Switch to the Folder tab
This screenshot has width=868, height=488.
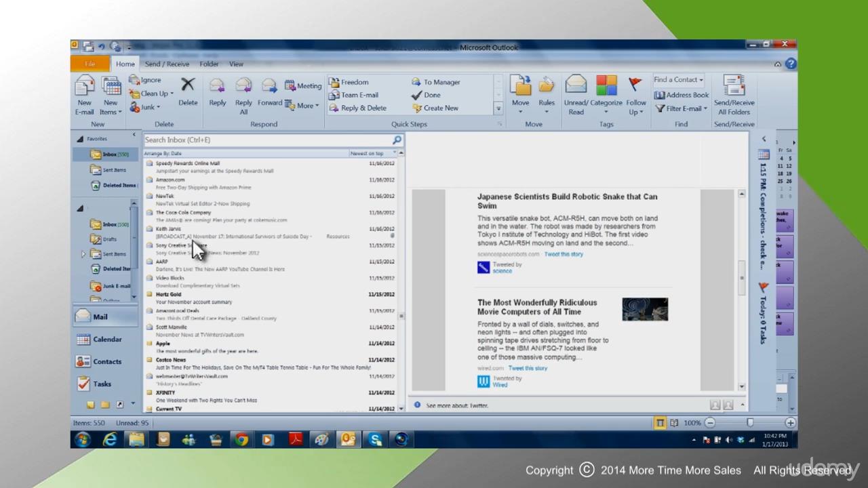tap(209, 64)
